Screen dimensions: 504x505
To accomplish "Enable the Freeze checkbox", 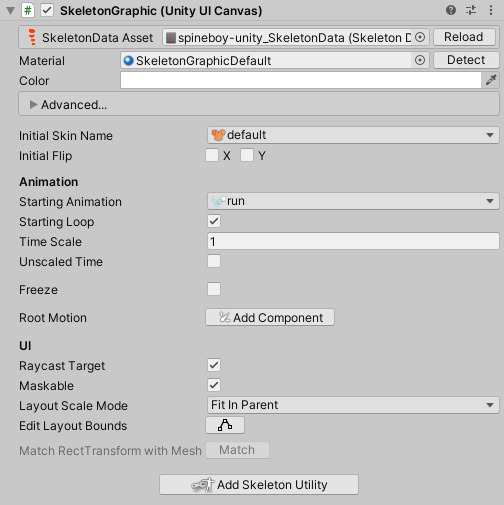I will point(214,289).
